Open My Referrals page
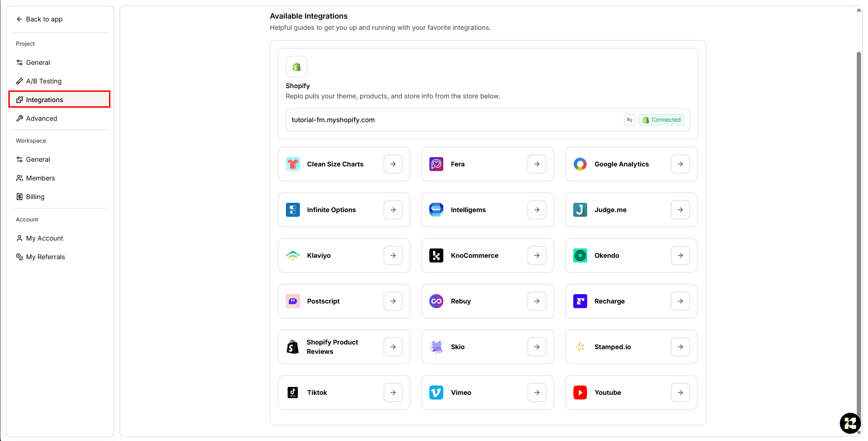Image resolution: width=868 pixels, height=441 pixels. (60, 257)
